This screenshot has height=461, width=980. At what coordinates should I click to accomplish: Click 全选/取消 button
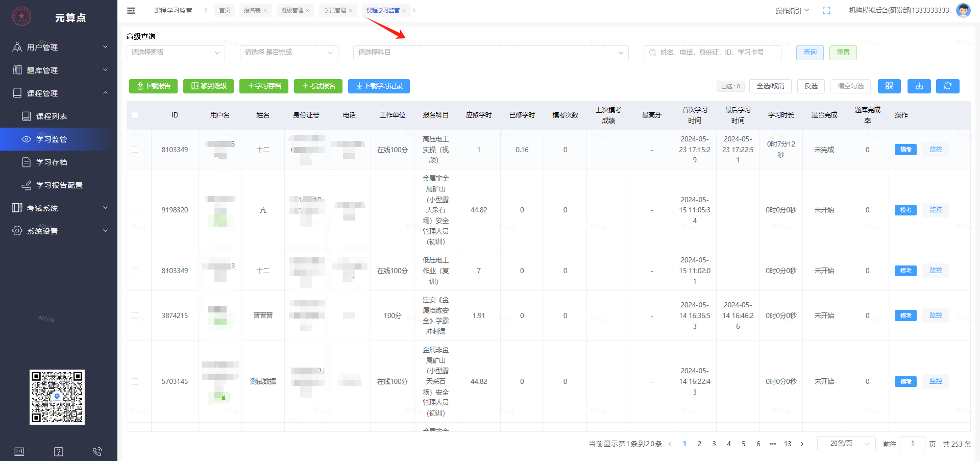click(x=770, y=86)
